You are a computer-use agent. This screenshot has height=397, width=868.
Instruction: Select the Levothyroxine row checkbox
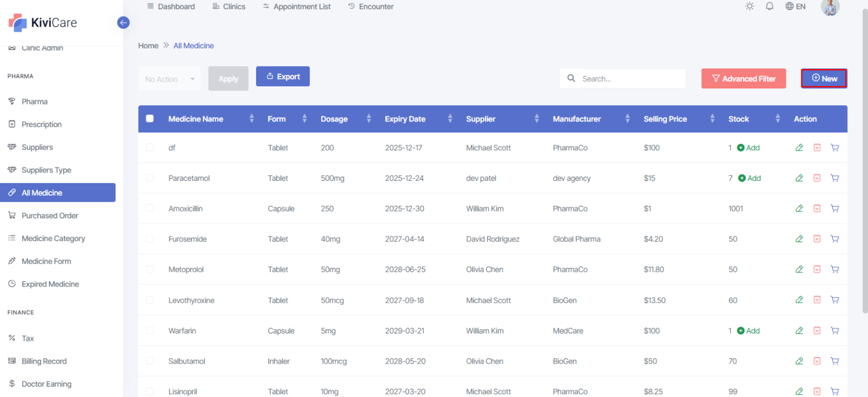point(150,300)
